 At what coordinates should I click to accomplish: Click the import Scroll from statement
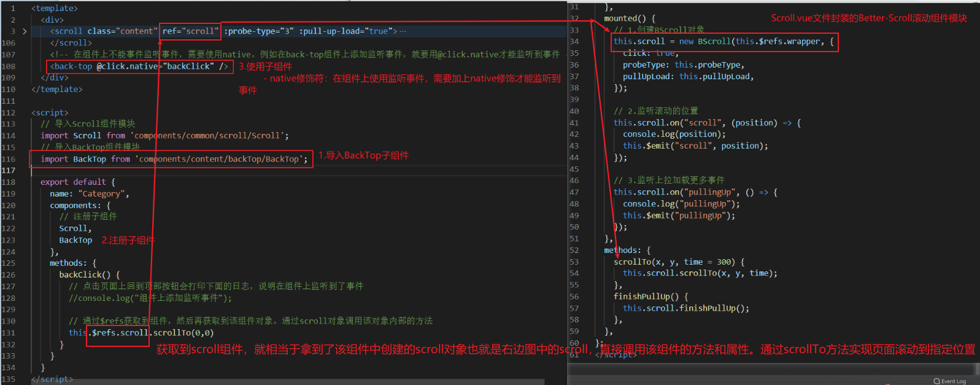click(x=164, y=136)
